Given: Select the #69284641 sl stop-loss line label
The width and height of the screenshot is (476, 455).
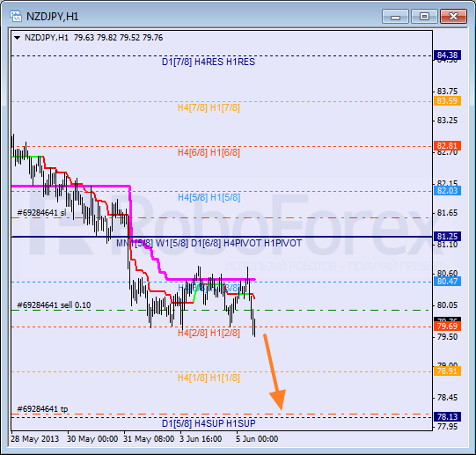Looking at the screenshot, I should pos(41,213).
